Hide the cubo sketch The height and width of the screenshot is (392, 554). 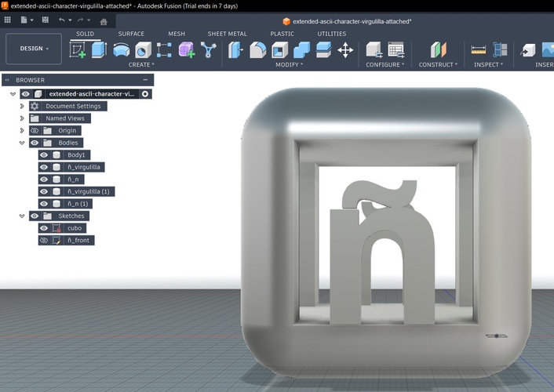pos(43,228)
